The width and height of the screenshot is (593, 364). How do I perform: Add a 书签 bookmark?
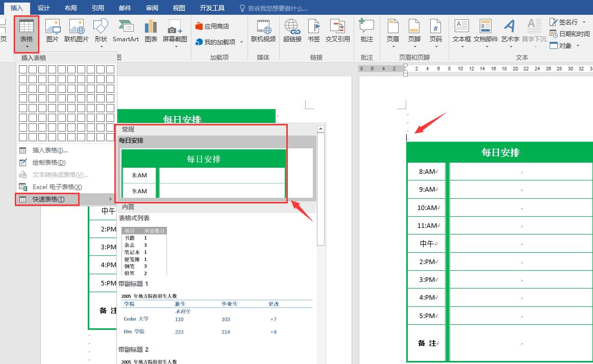(314, 31)
